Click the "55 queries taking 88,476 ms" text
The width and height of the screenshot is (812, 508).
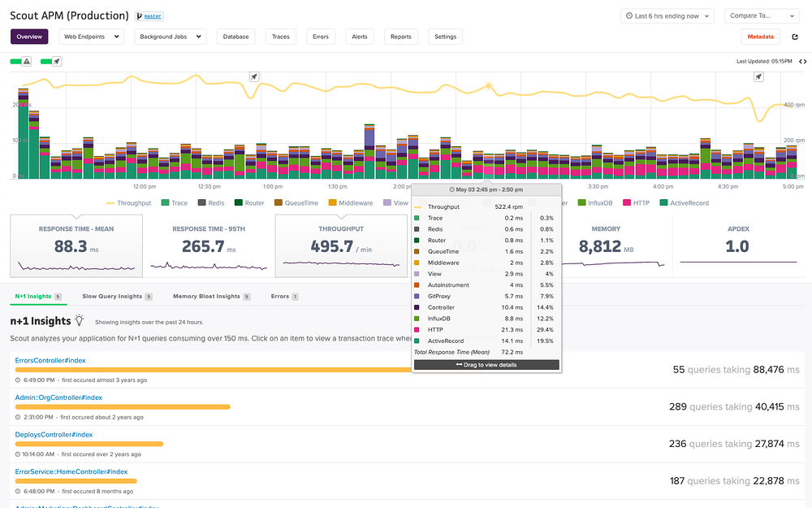(x=736, y=370)
